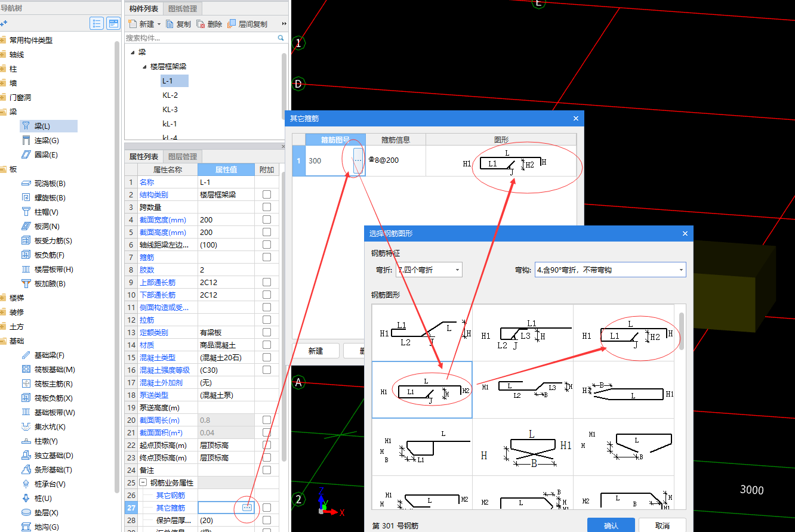
Task: Click 新建 new component toolbar button
Action: click(x=141, y=24)
